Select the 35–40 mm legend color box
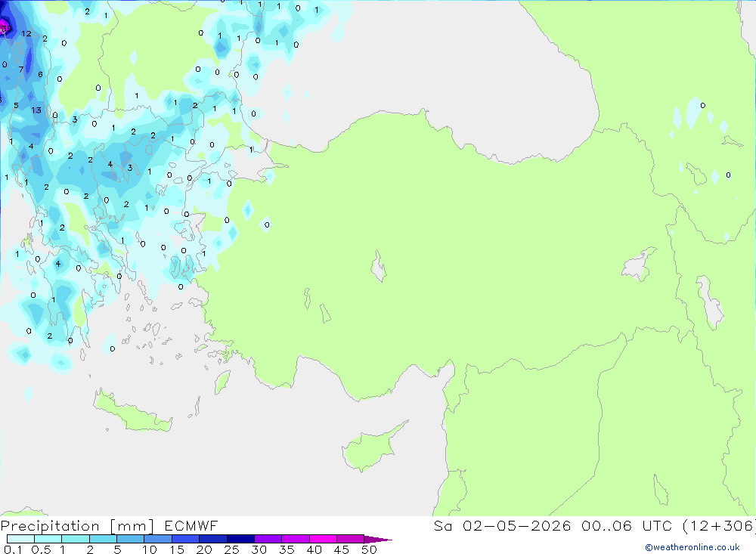Viewport: 756px width, 554px height. pos(296,539)
